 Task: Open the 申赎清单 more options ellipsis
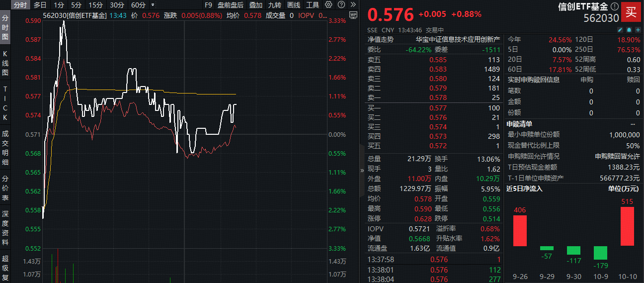[x=633, y=124]
